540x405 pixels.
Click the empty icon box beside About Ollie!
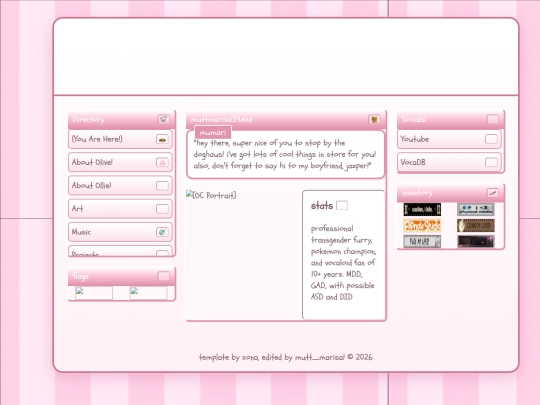coord(162,186)
